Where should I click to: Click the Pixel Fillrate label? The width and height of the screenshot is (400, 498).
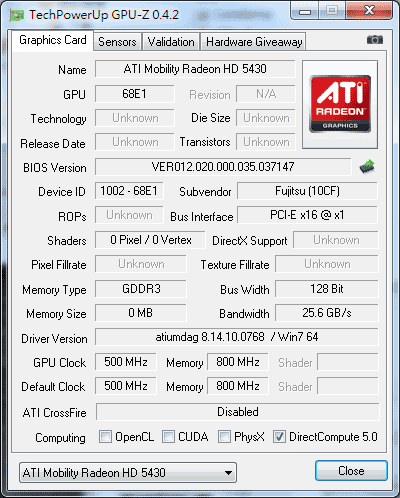pos(59,265)
